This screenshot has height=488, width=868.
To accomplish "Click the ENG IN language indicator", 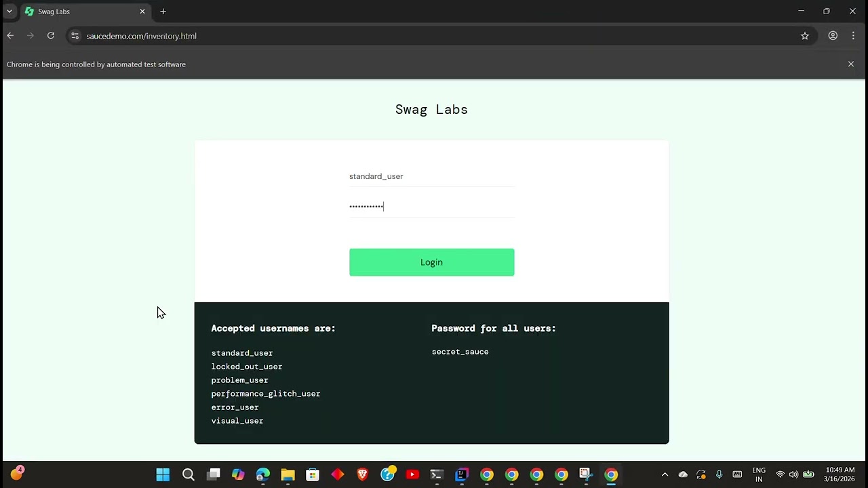I will pyautogui.click(x=759, y=474).
